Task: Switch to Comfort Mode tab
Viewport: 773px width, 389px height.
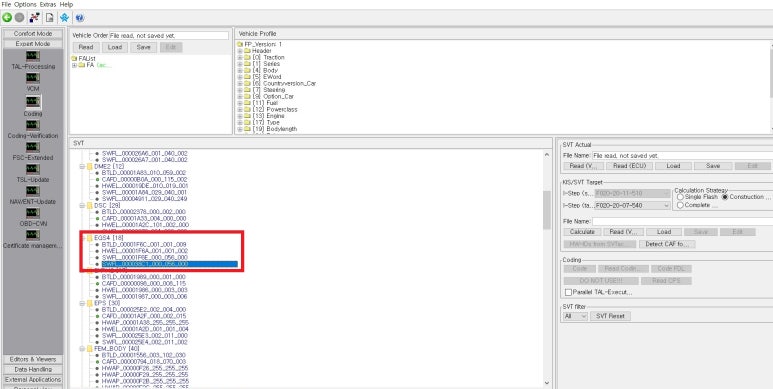Action: click(33, 34)
